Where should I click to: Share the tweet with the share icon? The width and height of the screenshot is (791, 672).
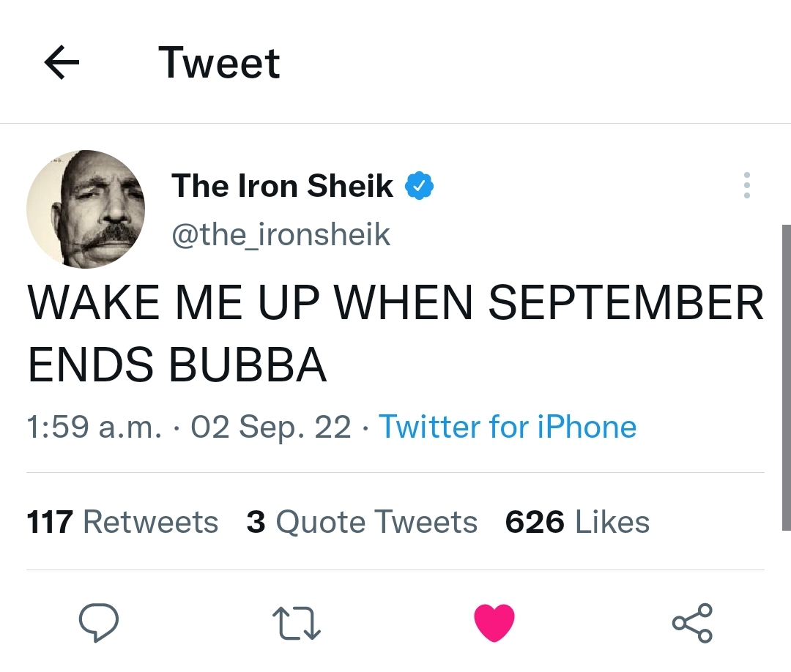[692, 622]
